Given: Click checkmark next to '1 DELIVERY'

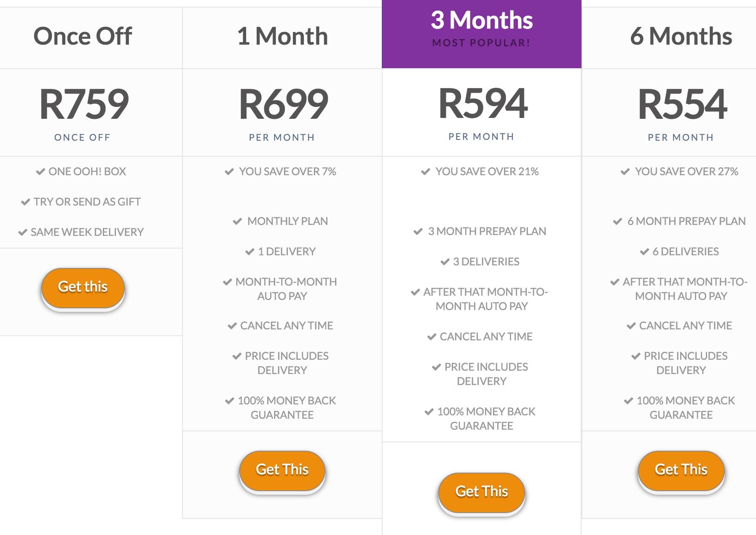Looking at the screenshot, I should click(x=250, y=252).
